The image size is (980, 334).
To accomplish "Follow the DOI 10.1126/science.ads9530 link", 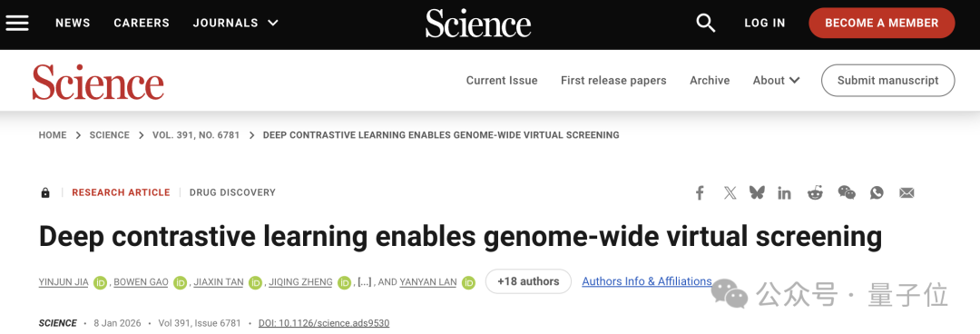I will [x=324, y=323].
